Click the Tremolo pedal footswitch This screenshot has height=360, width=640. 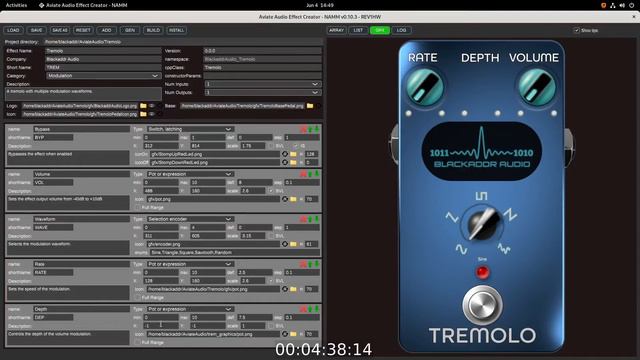pyautogui.click(x=482, y=305)
